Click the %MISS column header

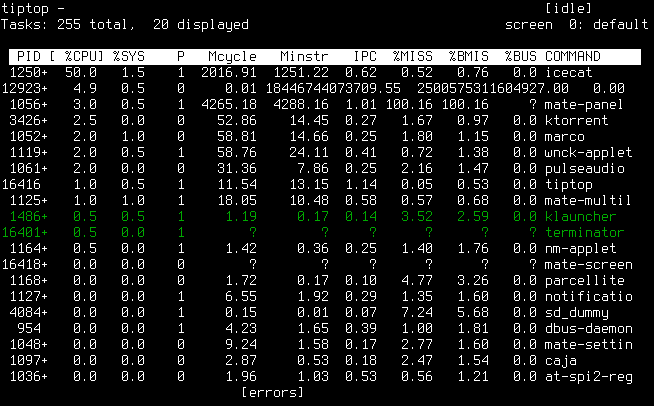(x=413, y=56)
